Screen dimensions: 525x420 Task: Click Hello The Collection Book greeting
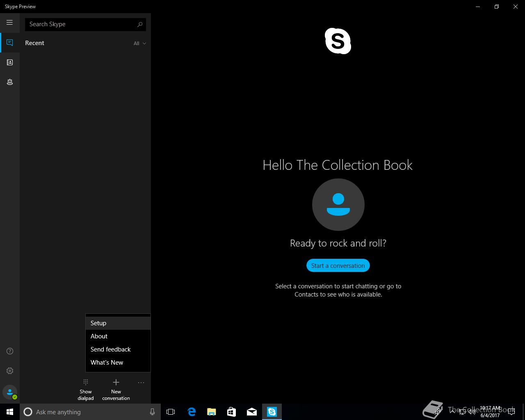pyautogui.click(x=338, y=165)
